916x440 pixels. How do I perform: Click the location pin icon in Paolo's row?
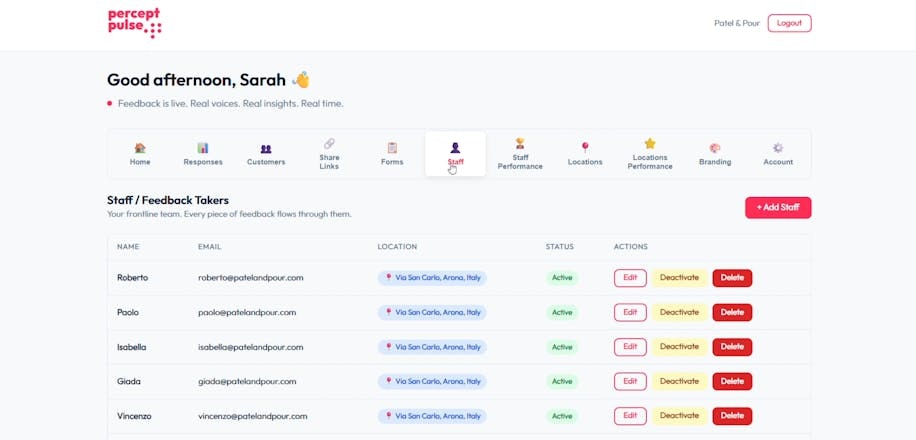[x=388, y=312]
